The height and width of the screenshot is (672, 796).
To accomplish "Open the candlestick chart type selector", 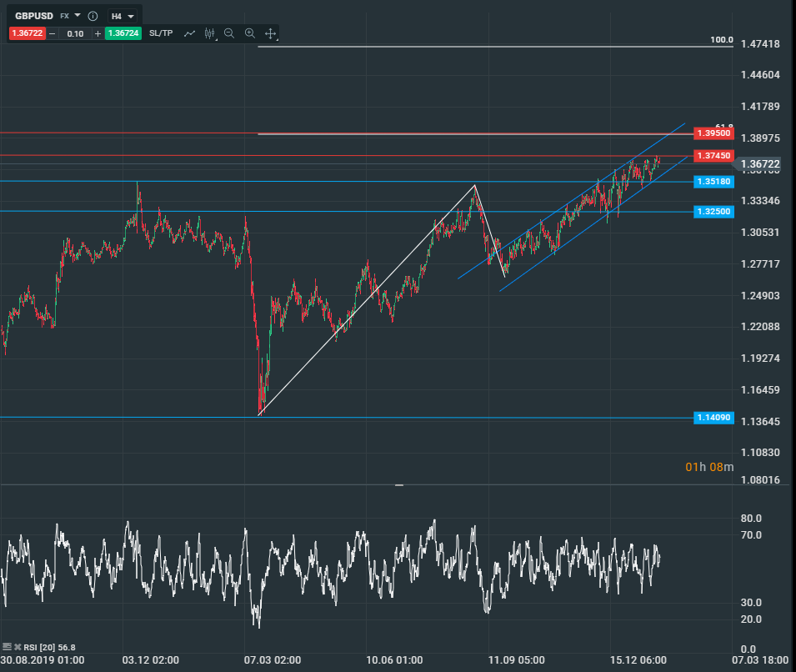I will click(209, 33).
